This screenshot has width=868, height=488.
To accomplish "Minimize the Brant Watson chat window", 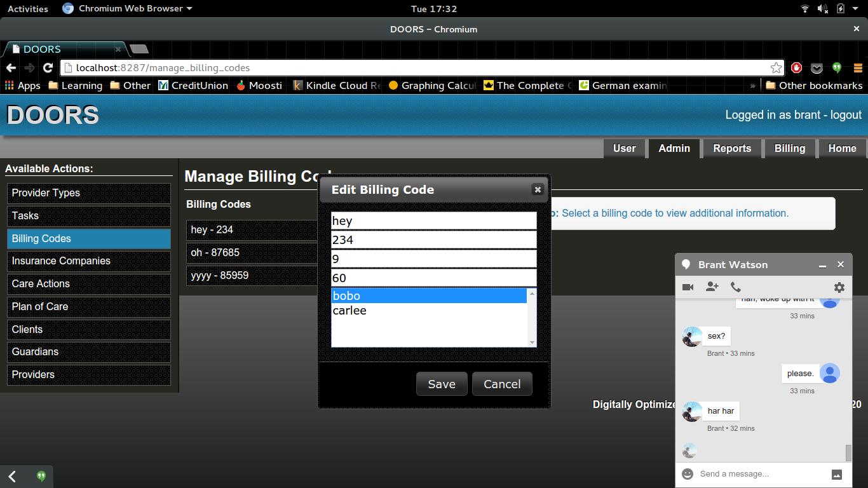I will tap(822, 265).
